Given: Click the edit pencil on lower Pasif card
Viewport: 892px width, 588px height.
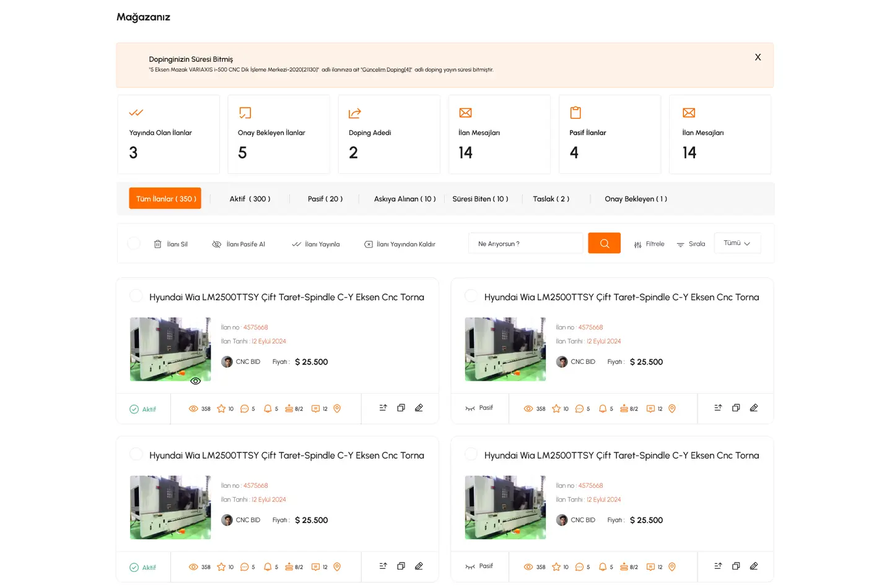Looking at the screenshot, I should click(x=754, y=566).
